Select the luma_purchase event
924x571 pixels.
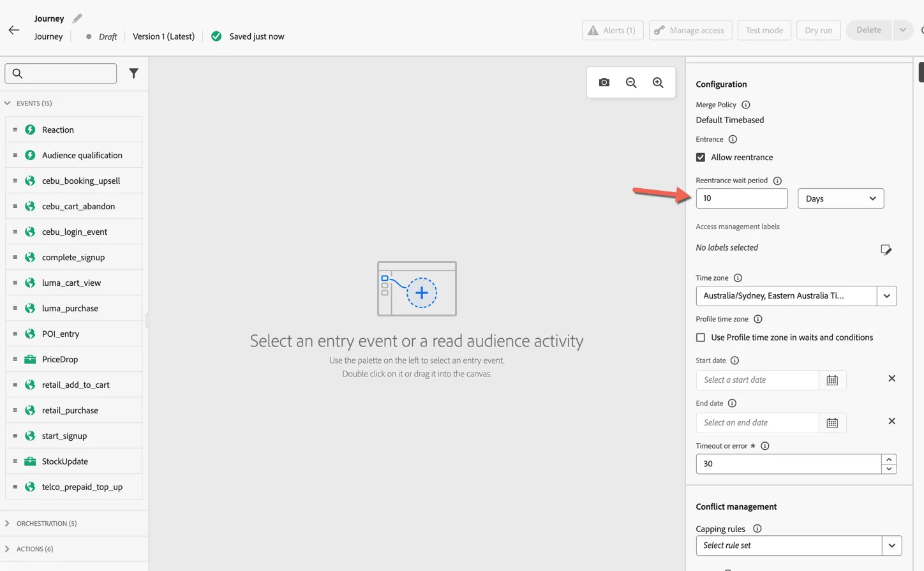pyautogui.click(x=73, y=308)
